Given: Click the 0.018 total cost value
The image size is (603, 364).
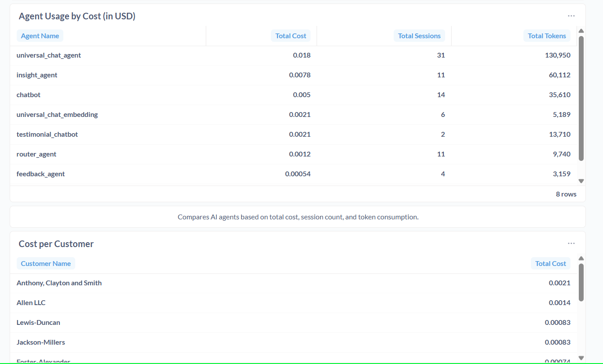Looking at the screenshot, I should 302,55.
